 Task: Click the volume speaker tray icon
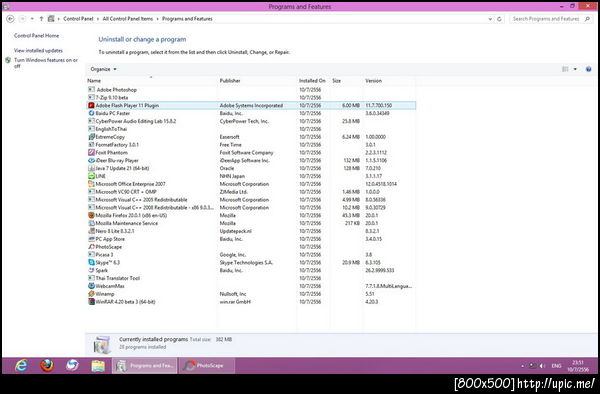click(x=542, y=366)
